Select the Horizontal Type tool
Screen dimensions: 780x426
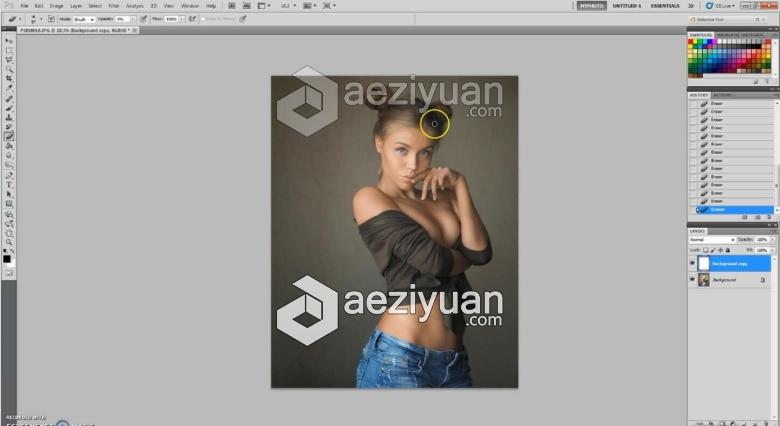9,185
